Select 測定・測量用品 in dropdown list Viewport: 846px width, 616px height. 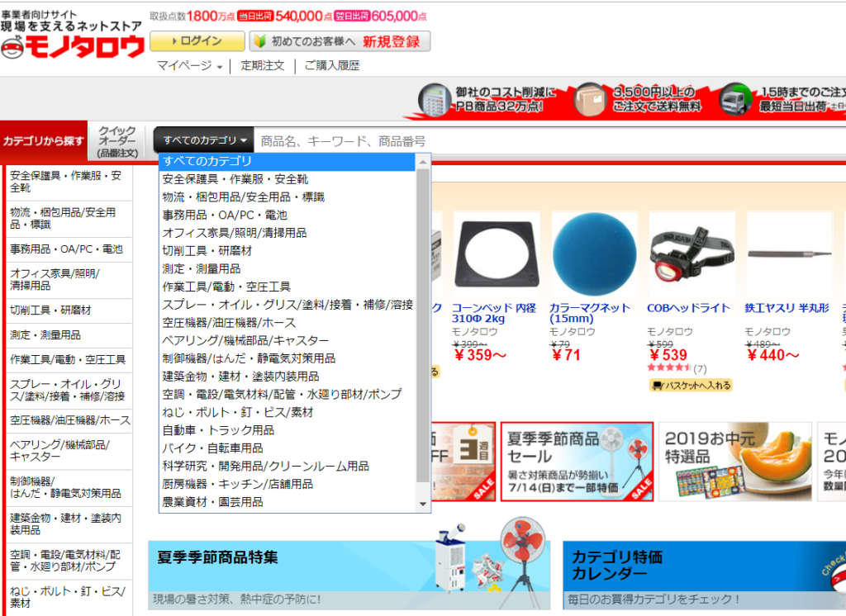coord(288,268)
